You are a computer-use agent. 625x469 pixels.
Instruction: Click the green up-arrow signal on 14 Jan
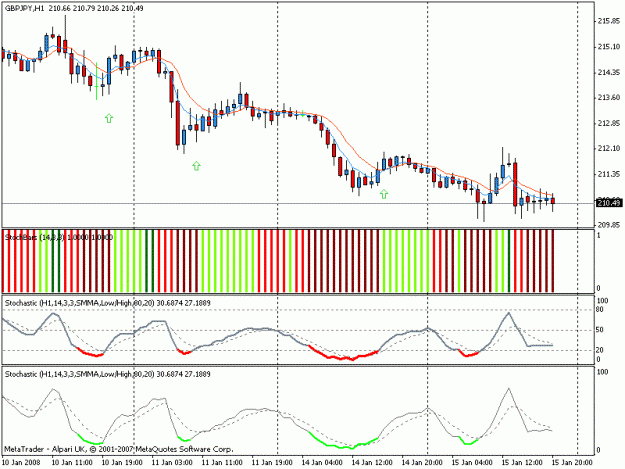pyautogui.click(x=383, y=194)
